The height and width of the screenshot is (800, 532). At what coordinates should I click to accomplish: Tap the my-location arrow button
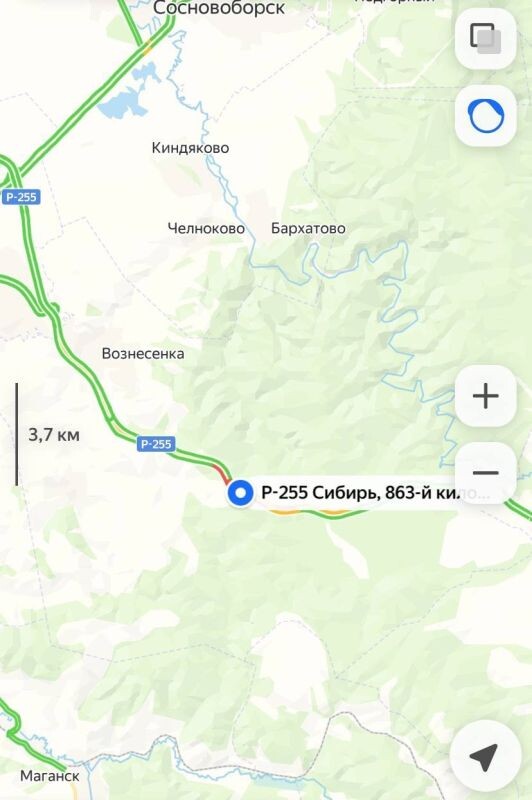click(x=486, y=756)
